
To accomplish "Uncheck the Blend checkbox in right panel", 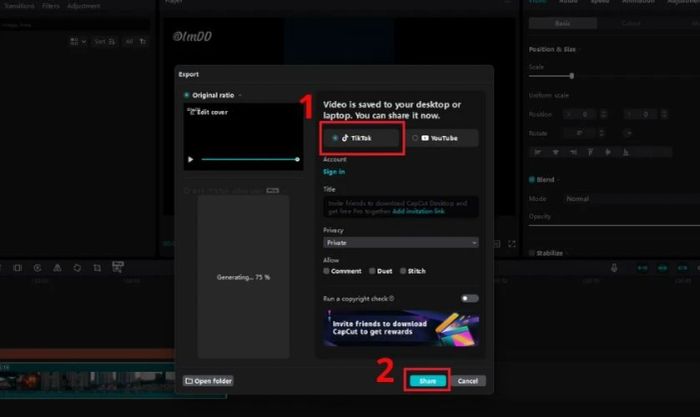I will pos(532,179).
